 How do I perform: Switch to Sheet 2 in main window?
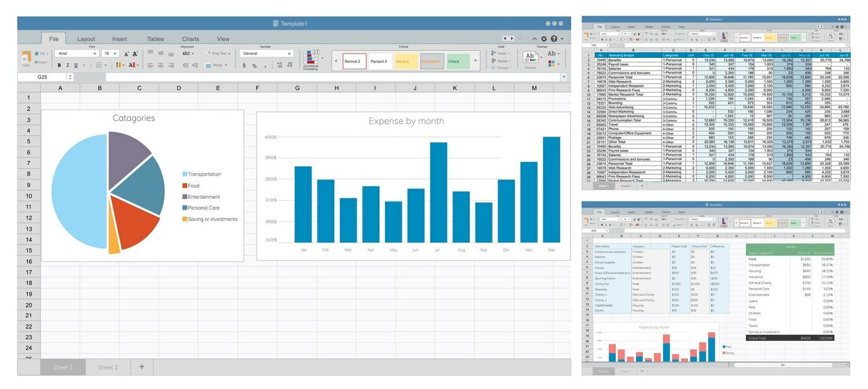pyautogui.click(x=108, y=367)
